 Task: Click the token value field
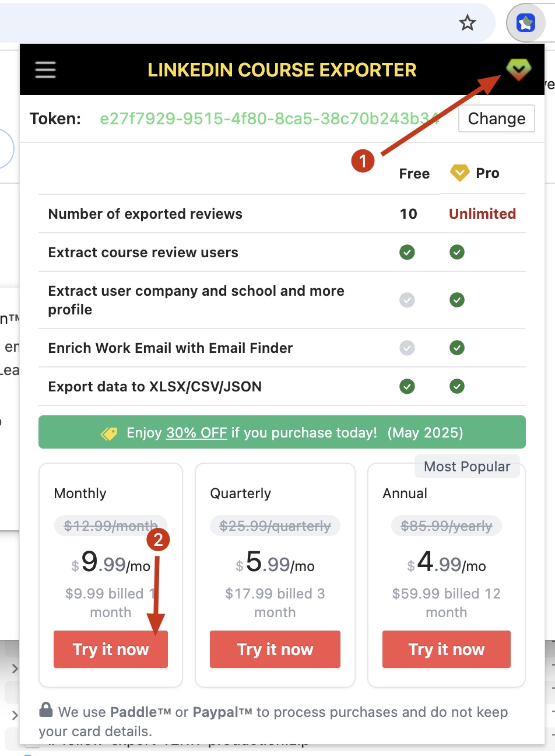(x=268, y=118)
